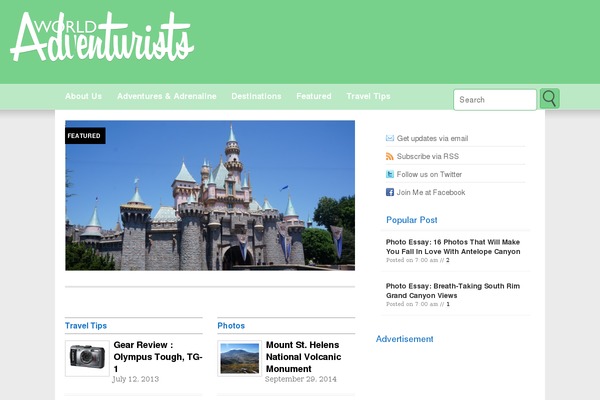Screen dimensions: 600x400
Task: Open the Travel Tips section heading
Action: [86, 326]
